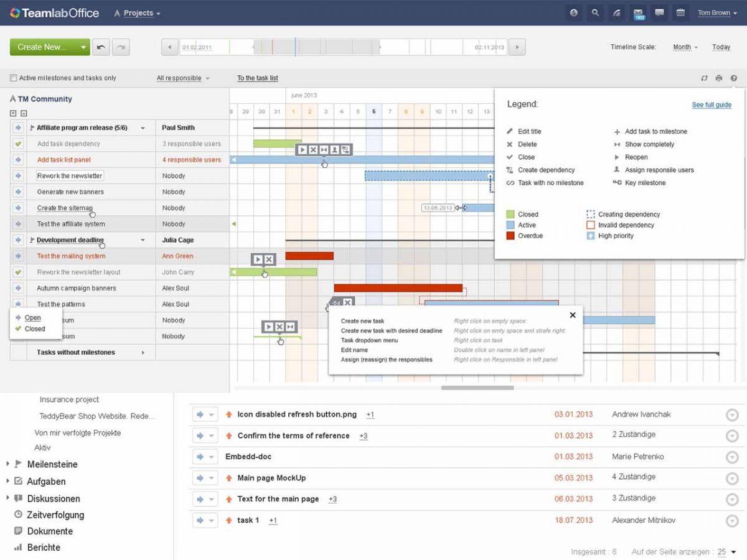Enable the Active milestones and tasks only checkbox
The height and width of the screenshot is (560, 747).
coord(13,77)
